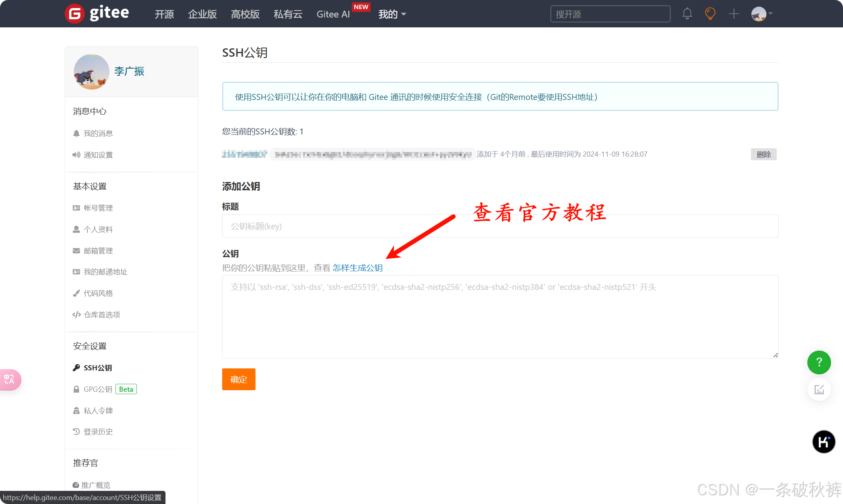Open the Gitee AI nav item
The width and height of the screenshot is (843, 504).
point(333,14)
